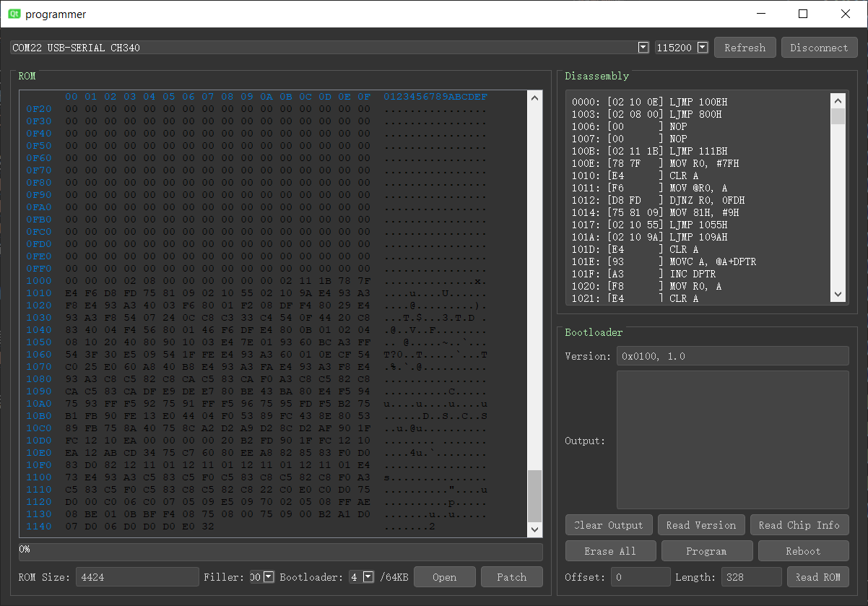The image size is (868, 606).
Task: Select disassembly line 'INC DPTR'
Action: click(643, 274)
